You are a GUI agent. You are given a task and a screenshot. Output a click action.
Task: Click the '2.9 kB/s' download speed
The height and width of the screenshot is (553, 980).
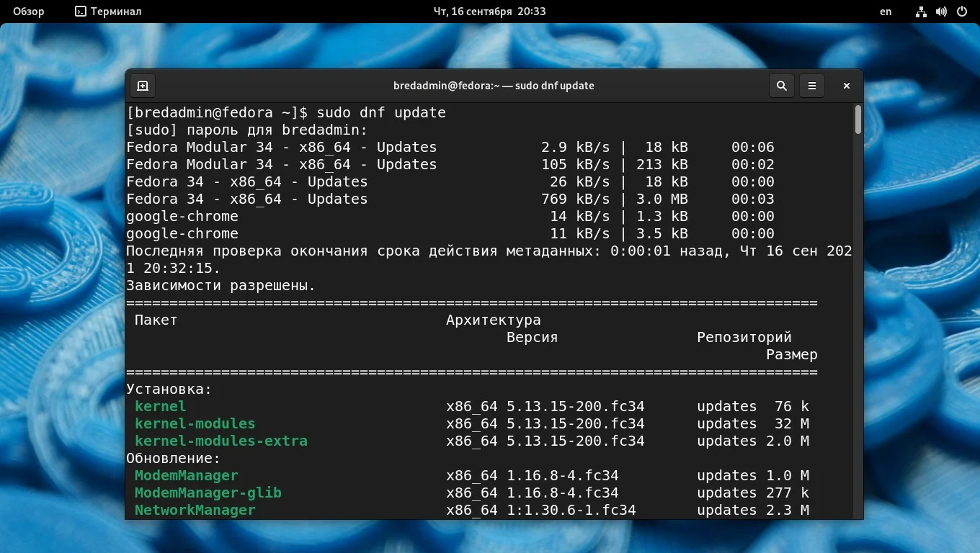[x=576, y=147]
